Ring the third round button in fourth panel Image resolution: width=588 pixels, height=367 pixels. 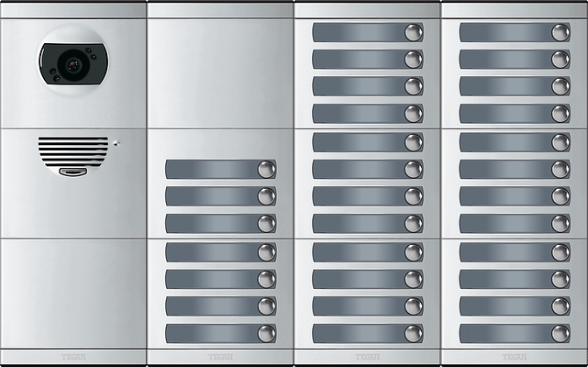560,86
